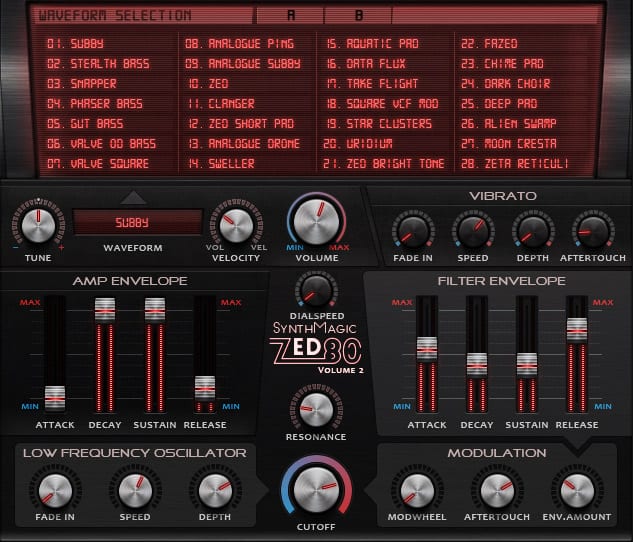Image resolution: width=633 pixels, height=542 pixels.
Task: Select waveform 03. Snapper
Action: pyautogui.click(x=82, y=84)
